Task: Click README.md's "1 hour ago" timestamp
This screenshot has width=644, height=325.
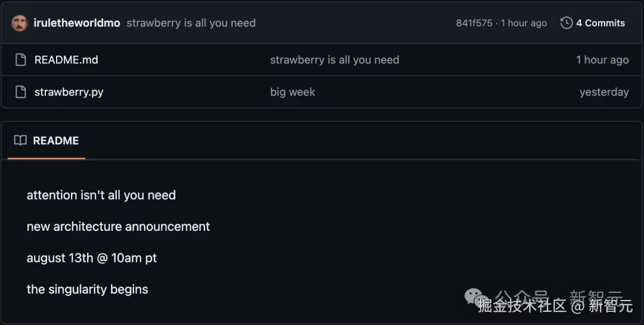Action: click(x=602, y=60)
